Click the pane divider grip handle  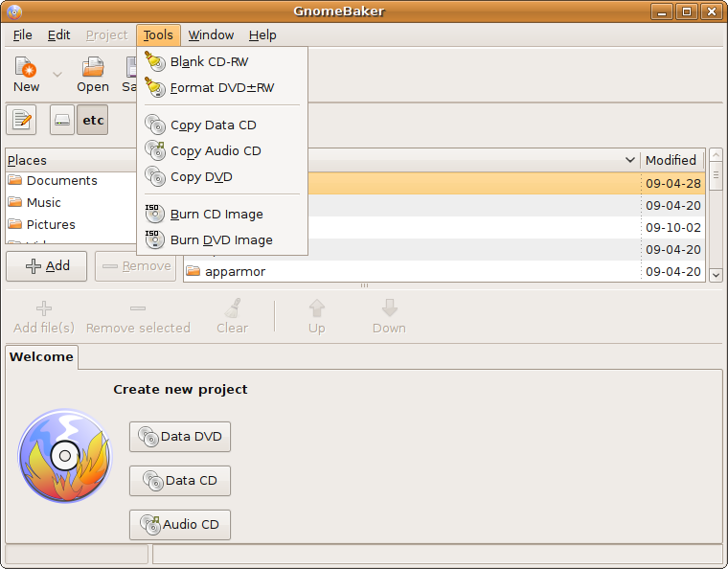[364, 285]
